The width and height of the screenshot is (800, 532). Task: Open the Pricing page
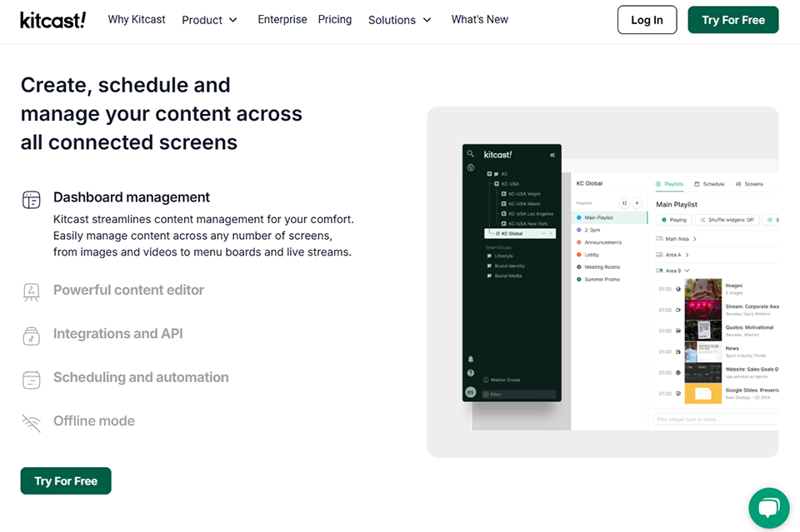point(335,19)
